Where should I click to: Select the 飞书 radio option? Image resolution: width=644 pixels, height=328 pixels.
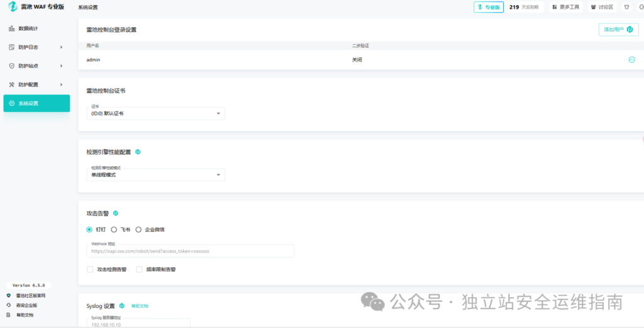click(x=114, y=229)
